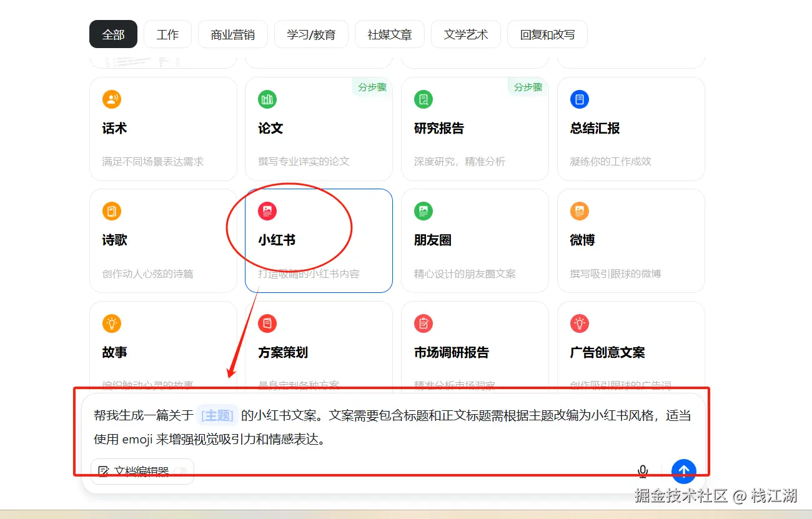
Task: Click the 论文 card's green icon
Action: click(x=267, y=99)
